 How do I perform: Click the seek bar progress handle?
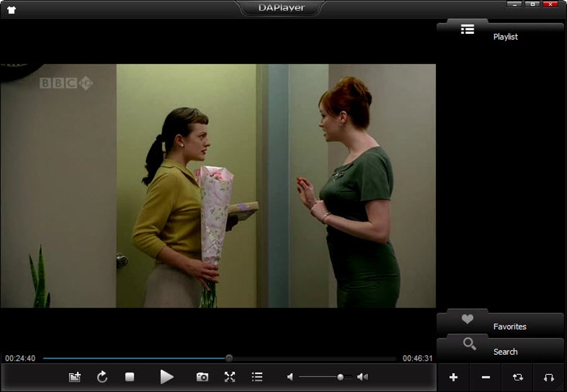(x=229, y=358)
